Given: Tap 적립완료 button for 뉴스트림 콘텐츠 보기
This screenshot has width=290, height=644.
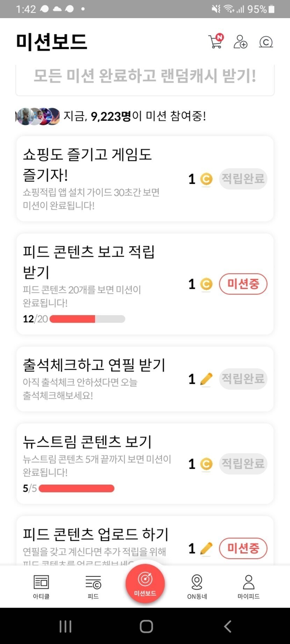Looking at the screenshot, I should tap(243, 464).
